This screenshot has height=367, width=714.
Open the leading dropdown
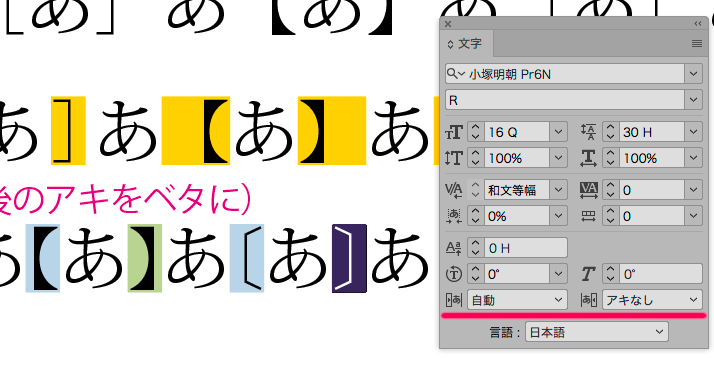[x=694, y=132]
